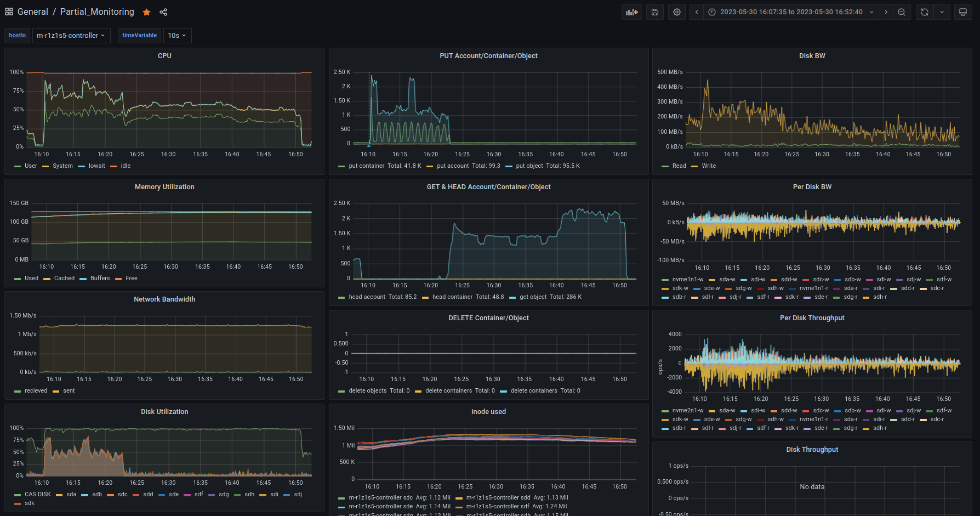Mark dashboard as favorite with star icon
Screen dimensions: 980x516
(146, 12)
